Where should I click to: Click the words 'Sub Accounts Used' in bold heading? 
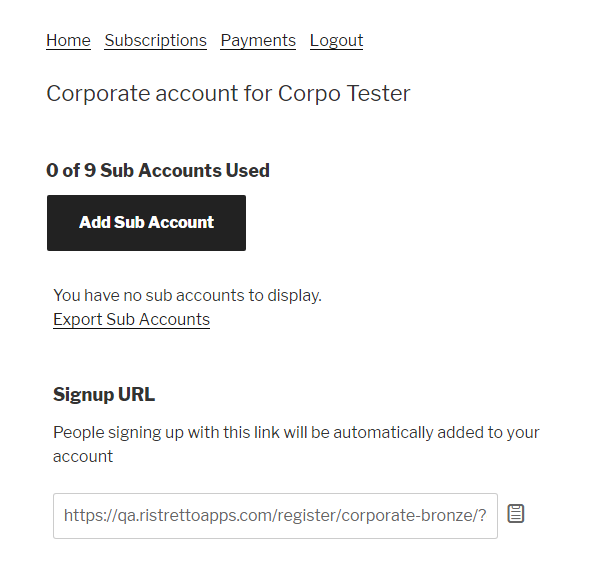pyautogui.click(x=185, y=170)
